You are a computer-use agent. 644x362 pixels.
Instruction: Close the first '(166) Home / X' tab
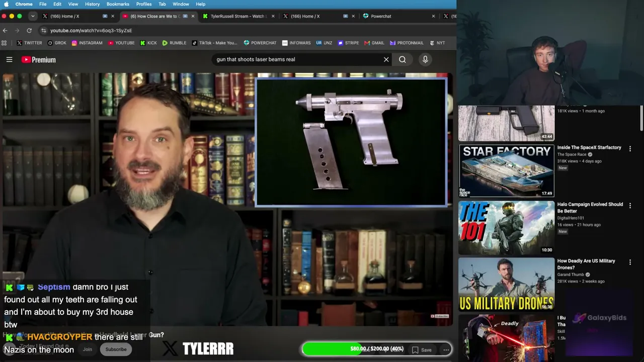(x=112, y=16)
